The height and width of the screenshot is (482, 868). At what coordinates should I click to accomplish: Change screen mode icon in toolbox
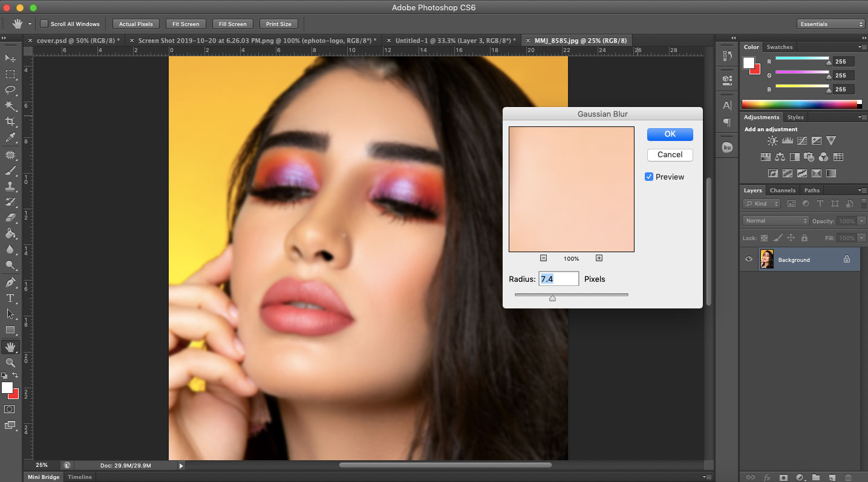tap(10, 425)
